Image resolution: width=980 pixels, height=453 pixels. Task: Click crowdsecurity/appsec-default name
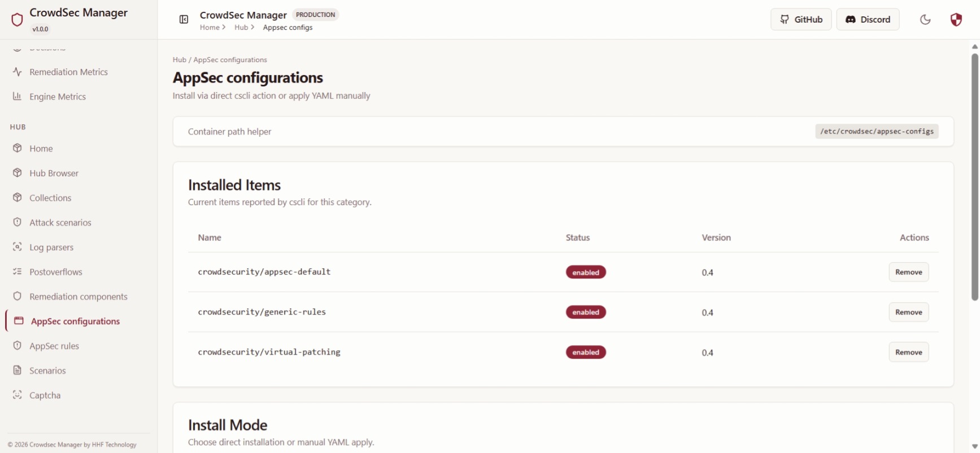264,272
